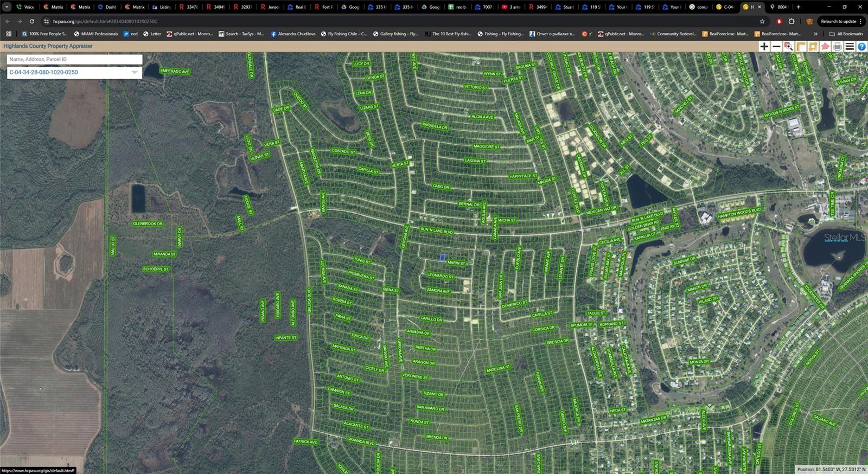Open the browser tab search dropdown
868x474 pixels.
[x=7, y=7]
